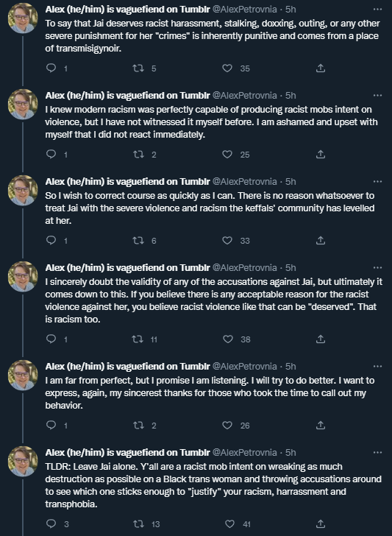Open the 5h timestamp on 'modern racism' tweet

[x=291, y=96]
